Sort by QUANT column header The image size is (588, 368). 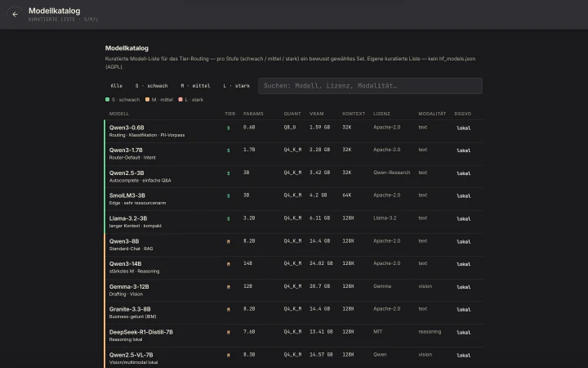[292, 114]
